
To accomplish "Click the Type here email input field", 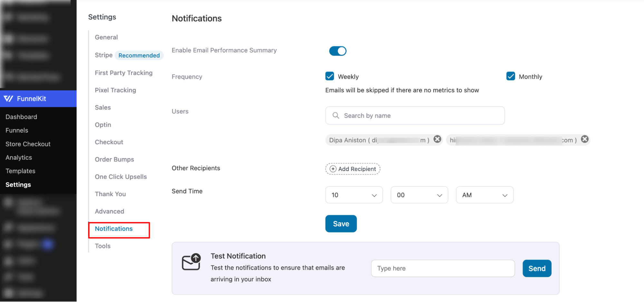I will click(x=443, y=268).
